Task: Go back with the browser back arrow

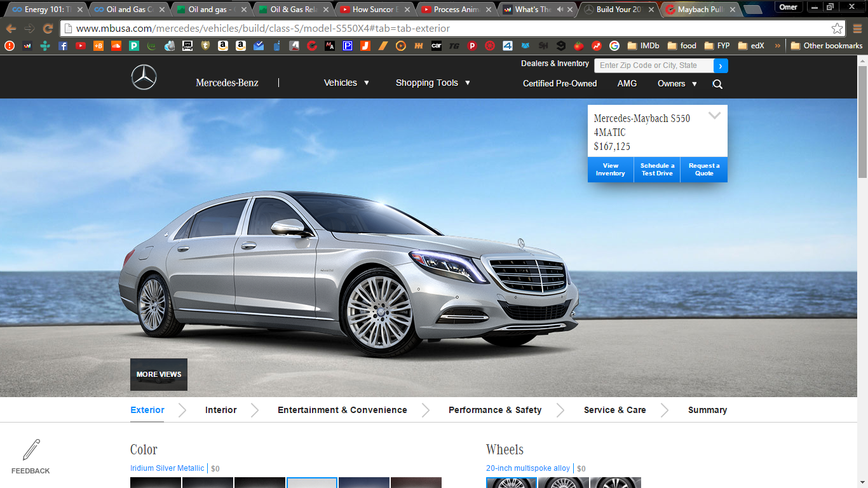Action: point(11,29)
